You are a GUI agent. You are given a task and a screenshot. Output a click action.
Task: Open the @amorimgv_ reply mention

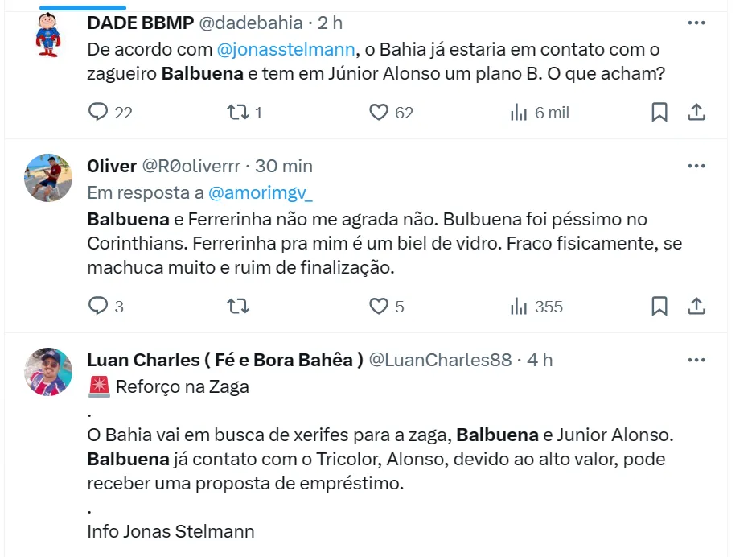[x=261, y=192]
